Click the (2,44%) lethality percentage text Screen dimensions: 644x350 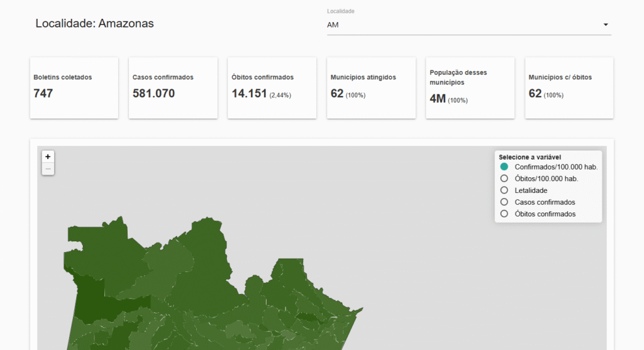(x=280, y=95)
